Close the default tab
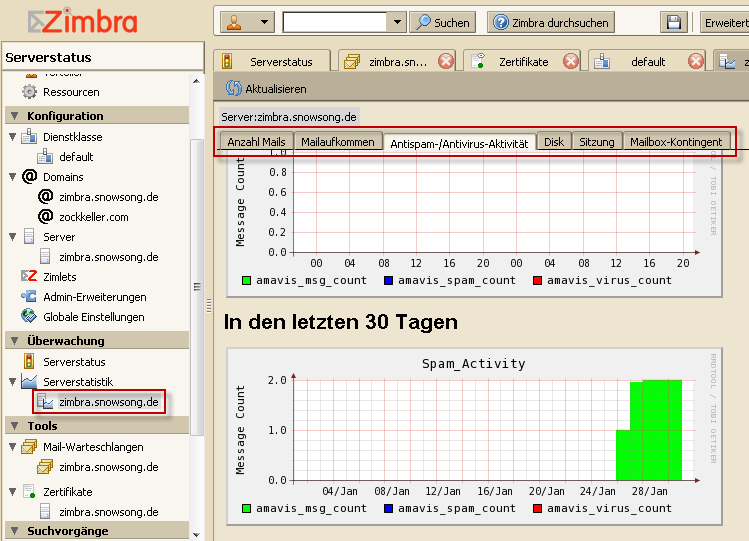This screenshot has width=749, height=541. (696, 61)
